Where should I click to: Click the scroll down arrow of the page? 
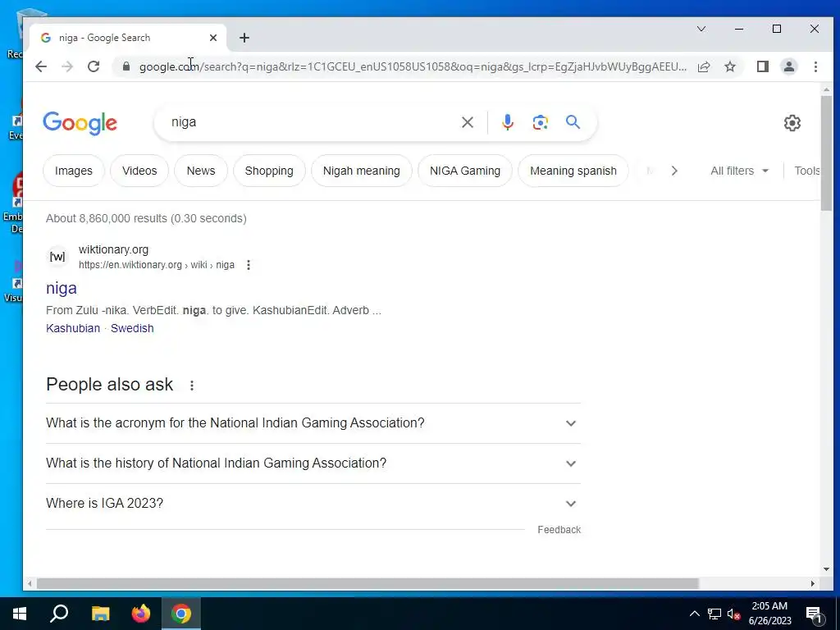(x=826, y=569)
